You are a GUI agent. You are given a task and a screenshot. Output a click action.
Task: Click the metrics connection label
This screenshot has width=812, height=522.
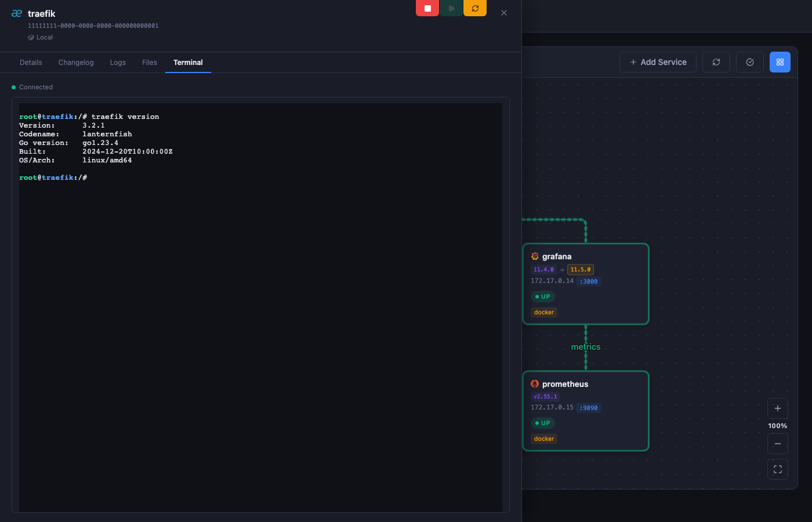(586, 347)
